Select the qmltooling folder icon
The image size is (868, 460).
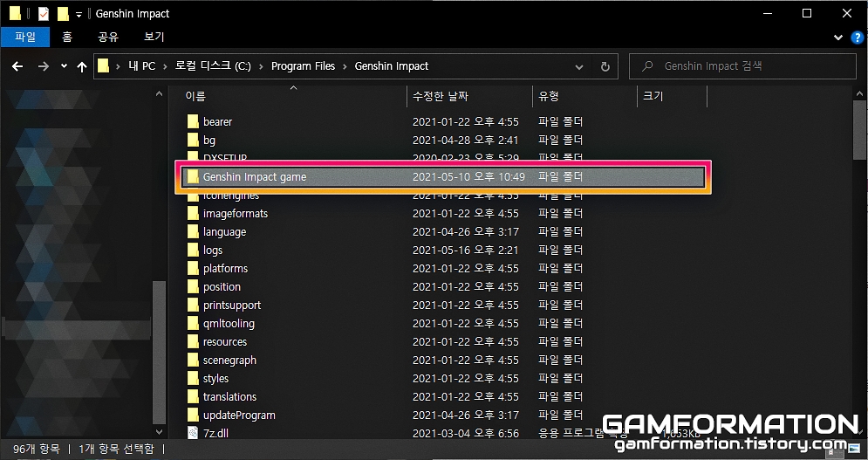pyautogui.click(x=193, y=323)
